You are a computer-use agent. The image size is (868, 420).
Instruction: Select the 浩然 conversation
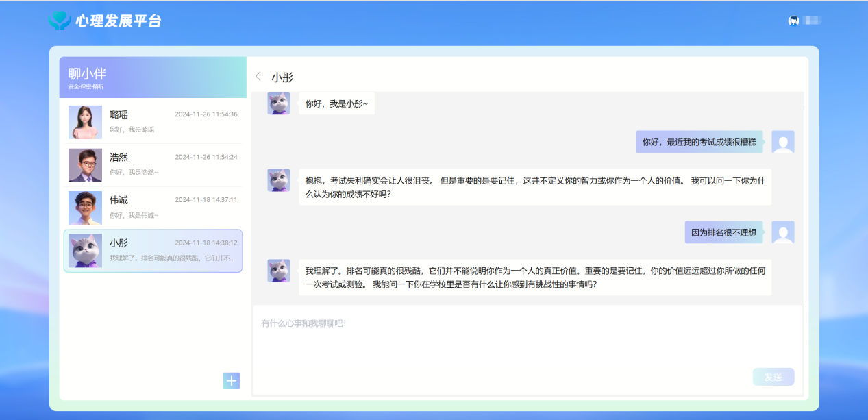(x=158, y=164)
